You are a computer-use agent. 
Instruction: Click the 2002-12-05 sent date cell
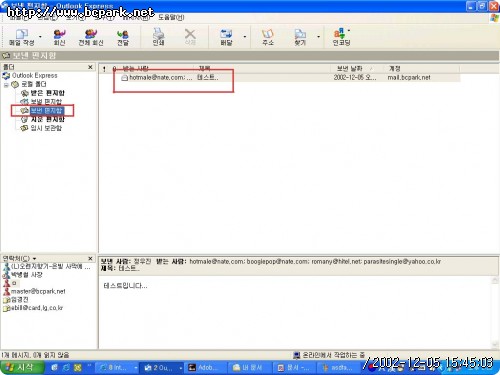(x=355, y=78)
